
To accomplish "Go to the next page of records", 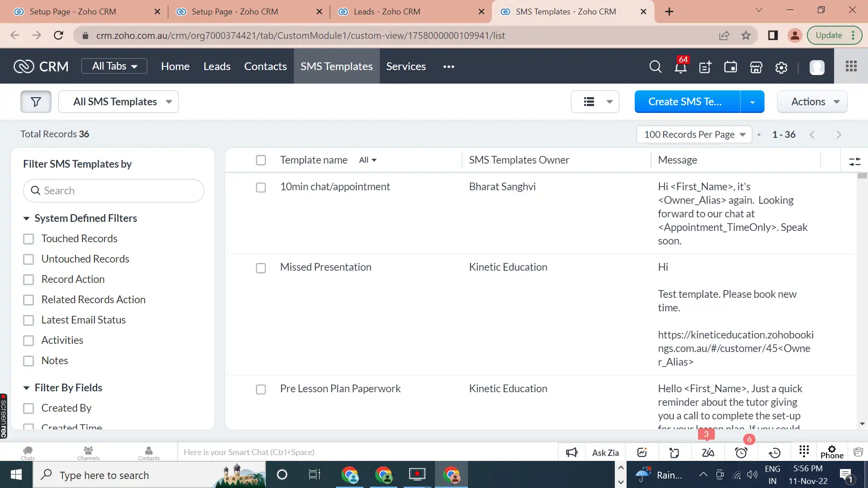I will tap(839, 134).
